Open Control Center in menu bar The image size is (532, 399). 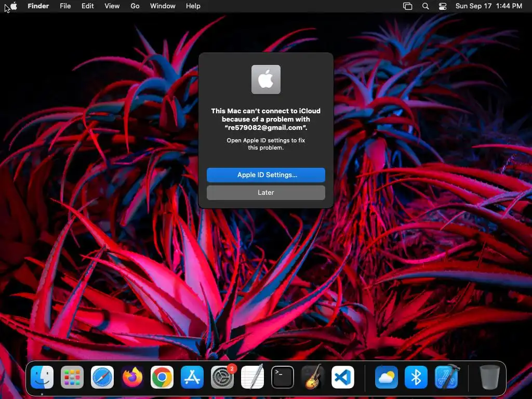tap(443, 6)
